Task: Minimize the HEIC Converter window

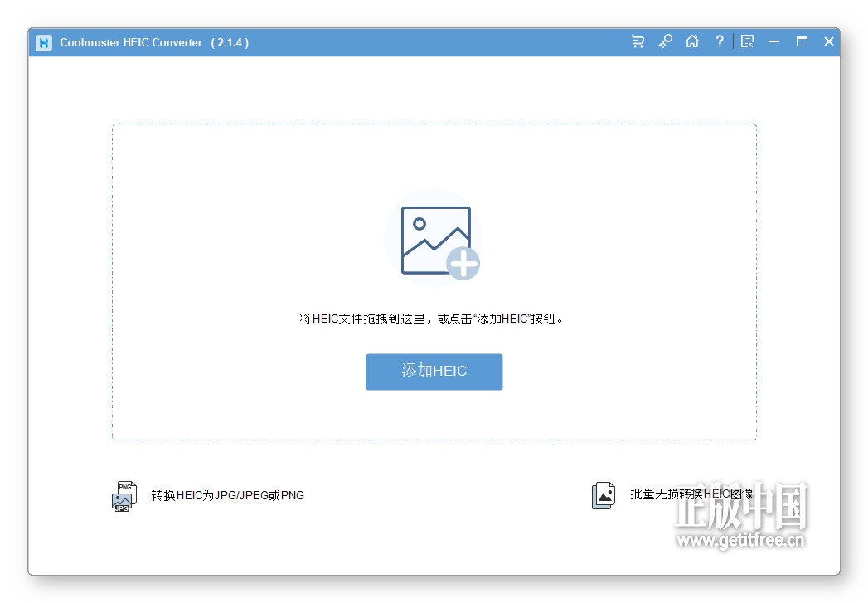Action: (x=773, y=41)
